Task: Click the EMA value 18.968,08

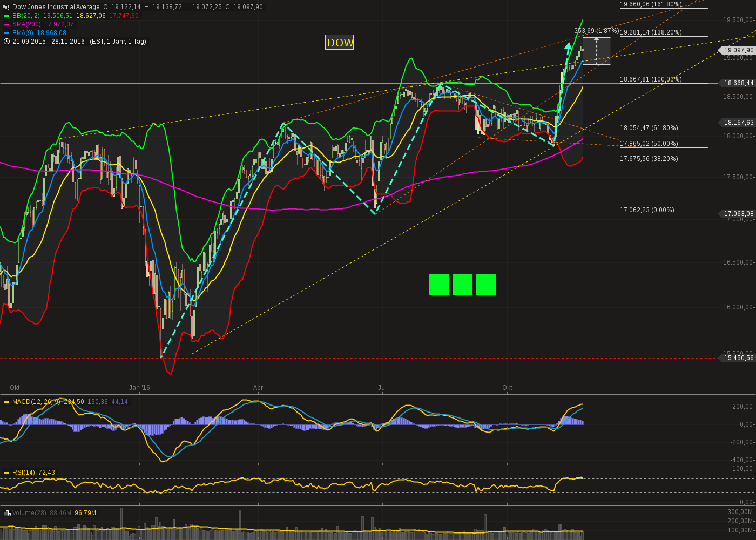Action: 52,33
